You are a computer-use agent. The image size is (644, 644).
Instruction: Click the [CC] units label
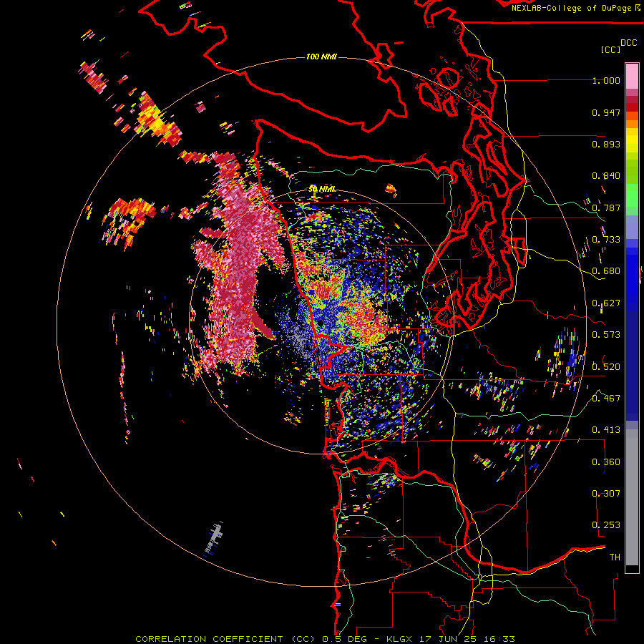[610, 49]
